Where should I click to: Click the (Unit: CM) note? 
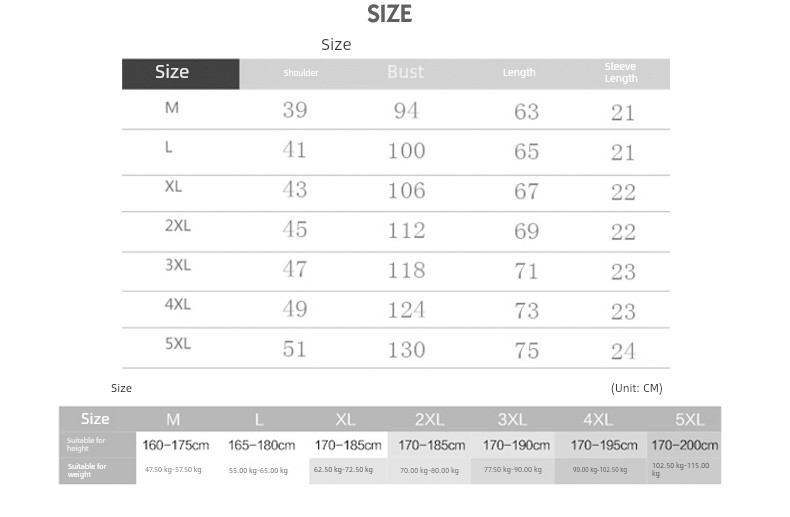tap(637, 388)
